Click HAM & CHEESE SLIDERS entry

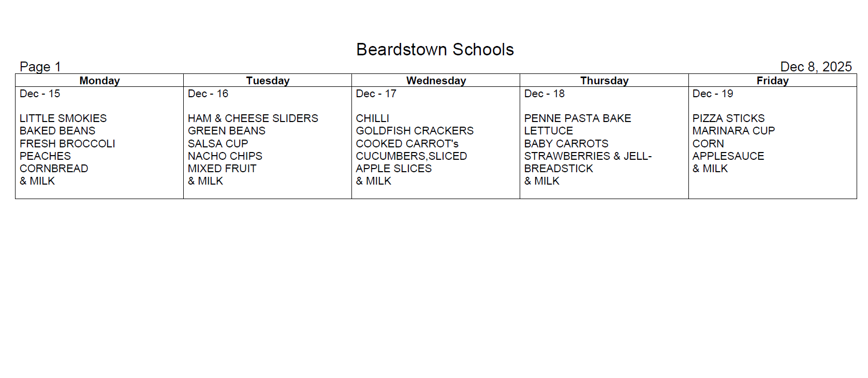tap(253, 118)
